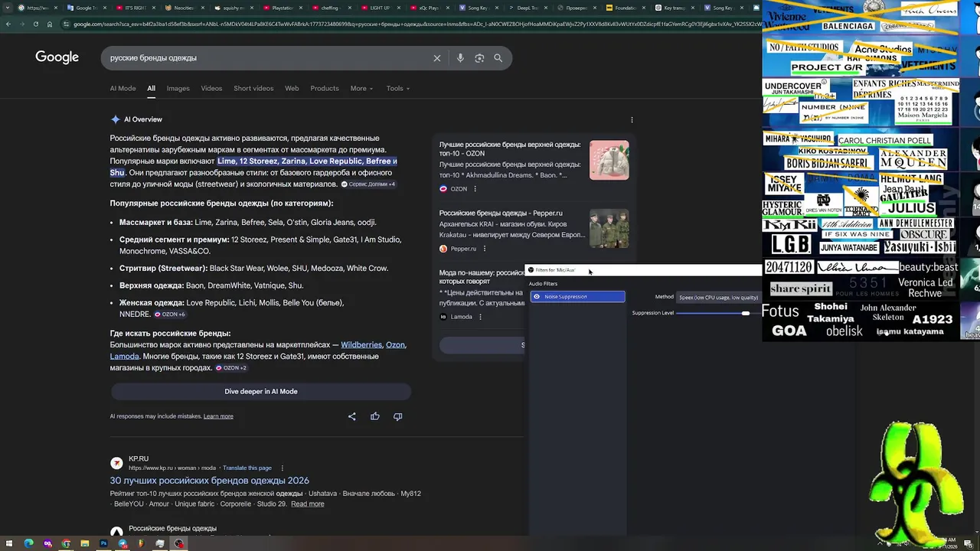Open OZON source three-dot menu
Screen dimensions: 980x551
pyautogui.click(x=475, y=189)
